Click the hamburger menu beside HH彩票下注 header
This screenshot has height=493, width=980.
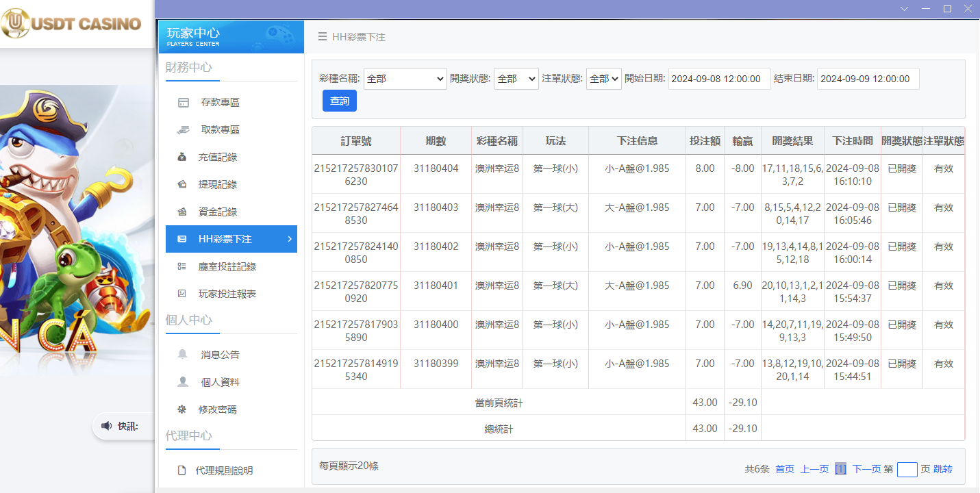coord(322,37)
